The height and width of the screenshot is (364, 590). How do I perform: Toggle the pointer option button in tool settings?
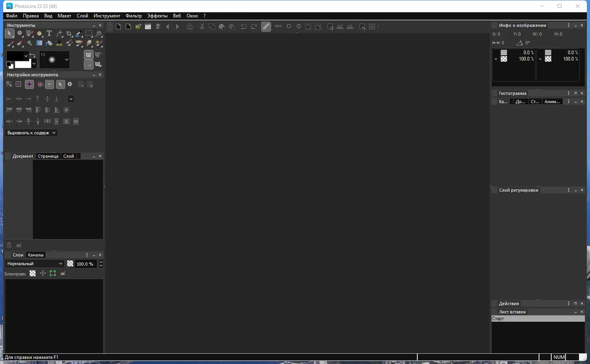point(60,84)
